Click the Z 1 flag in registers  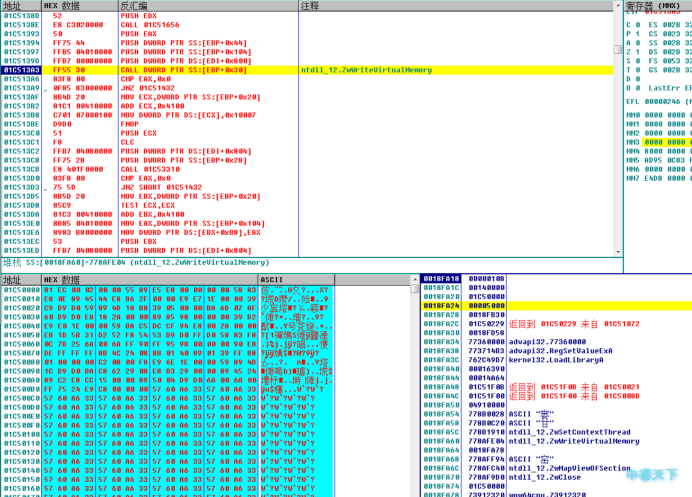point(633,52)
